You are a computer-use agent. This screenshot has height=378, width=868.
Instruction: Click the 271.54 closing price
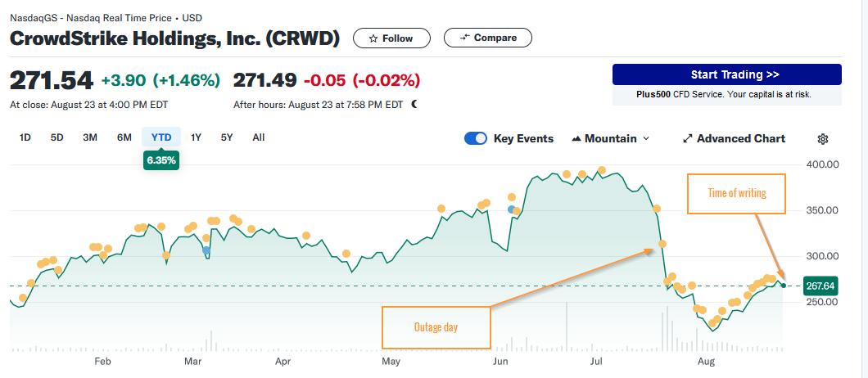click(x=52, y=81)
